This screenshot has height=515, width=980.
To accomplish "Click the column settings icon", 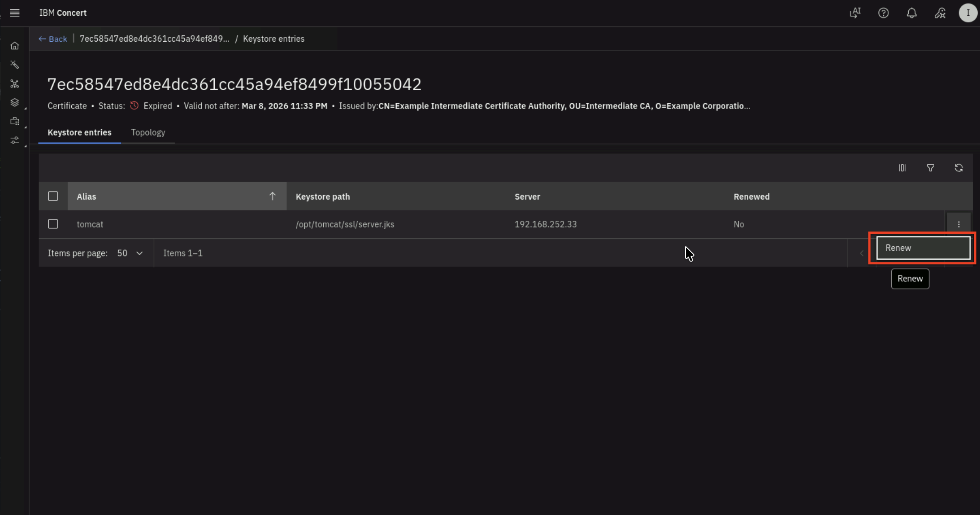I will 902,168.
